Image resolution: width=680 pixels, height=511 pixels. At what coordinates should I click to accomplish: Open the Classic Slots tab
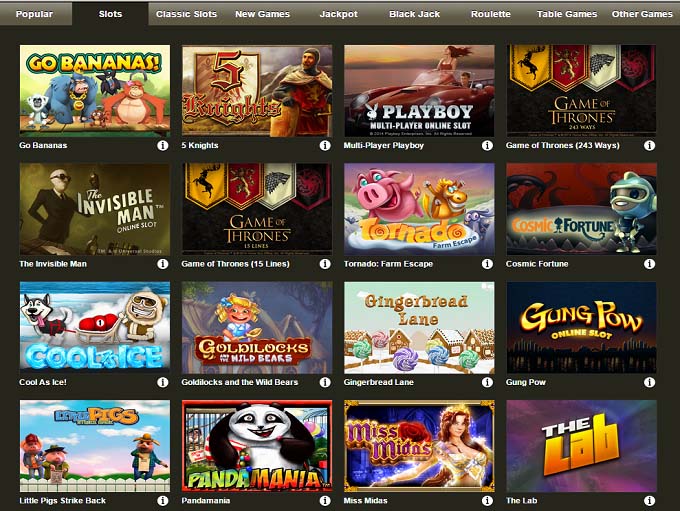[x=186, y=14]
